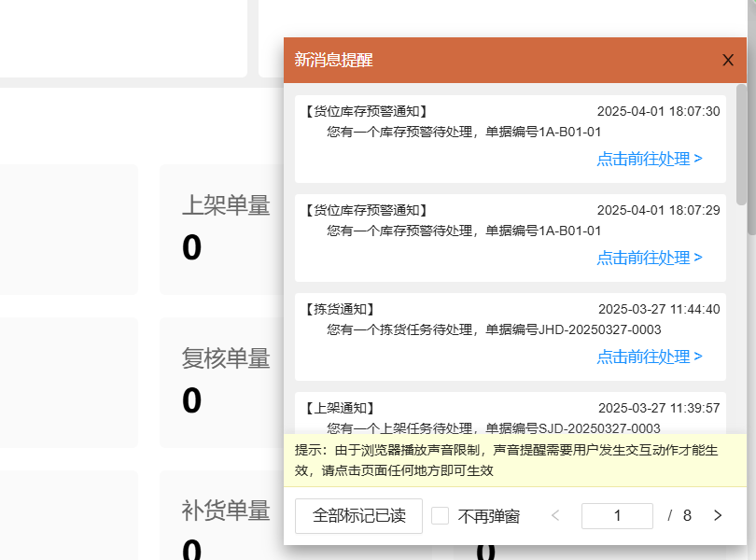Open 点击前往处理 link for 18:07:30 notice

point(650,159)
